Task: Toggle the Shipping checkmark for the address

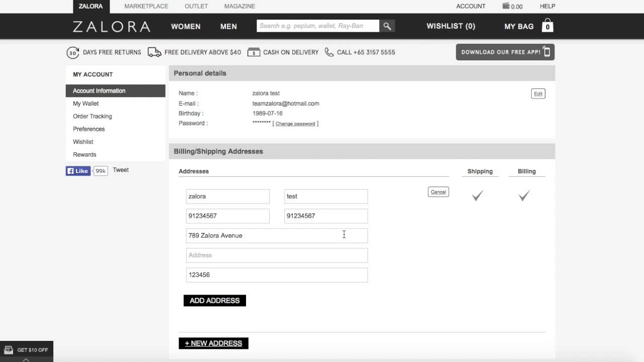Action: tap(477, 196)
